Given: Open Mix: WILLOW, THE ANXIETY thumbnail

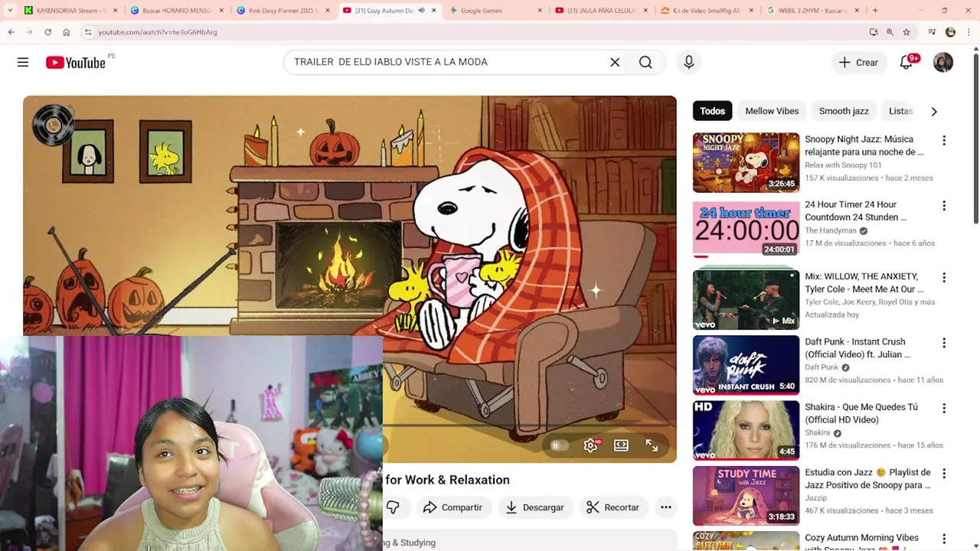Looking at the screenshot, I should pyautogui.click(x=746, y=299).
